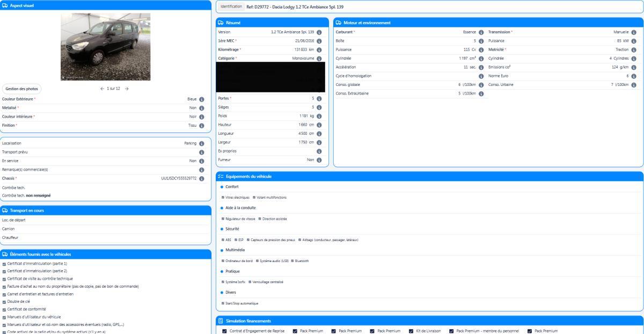Screen dimensions: 644x334
Task: Toggle the Kit de Livraison checkbox
Action: tap(411, 331)
